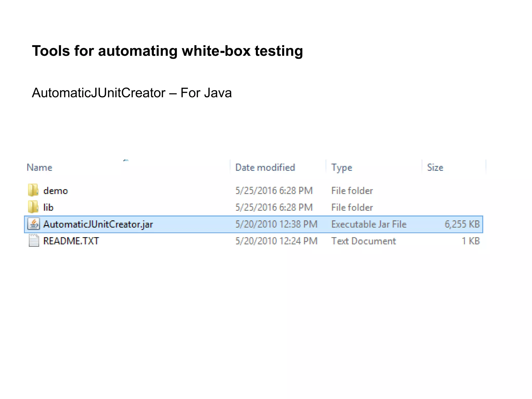Viewport: 532px width, 399px height.
Task: Click the 5/20/2010 12:38 PM date cell
Action: (x=276, y=224)
